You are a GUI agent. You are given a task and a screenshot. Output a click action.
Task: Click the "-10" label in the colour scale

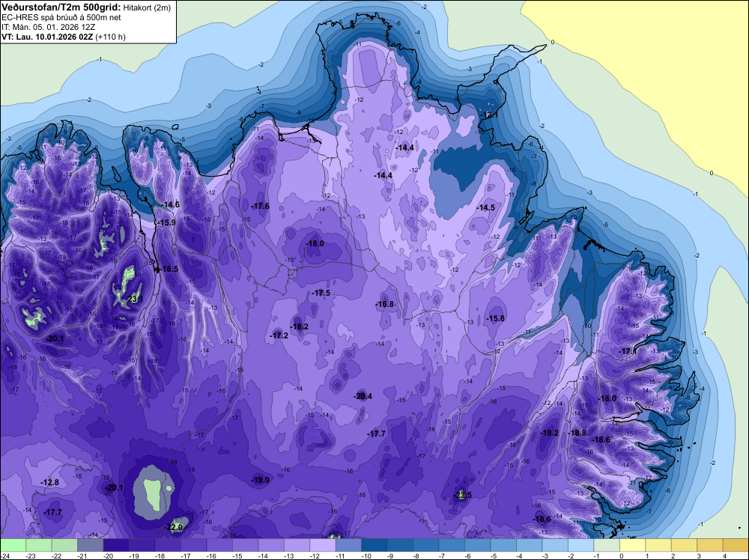coord(366,556)
